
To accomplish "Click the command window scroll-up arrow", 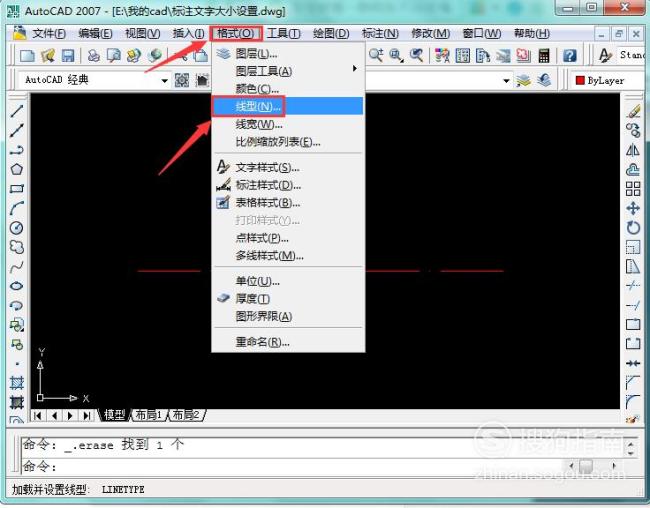I will point(631,445).
